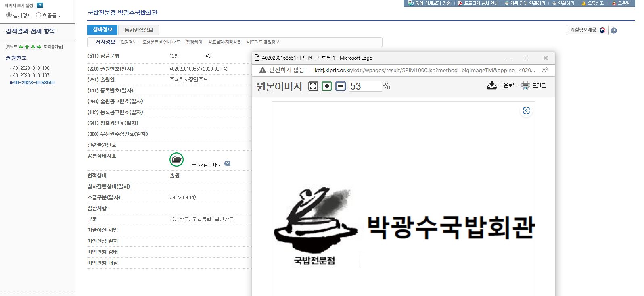Zoom in with the plus icon

point(327,86)
